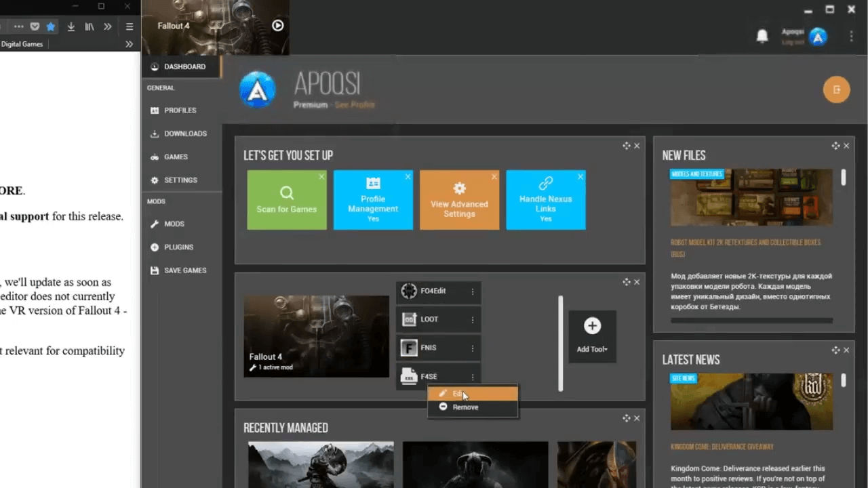Click move handle on tools dashlet
Image resolution: width=868 pixels, height=488 pixels.
coord(627,282)
